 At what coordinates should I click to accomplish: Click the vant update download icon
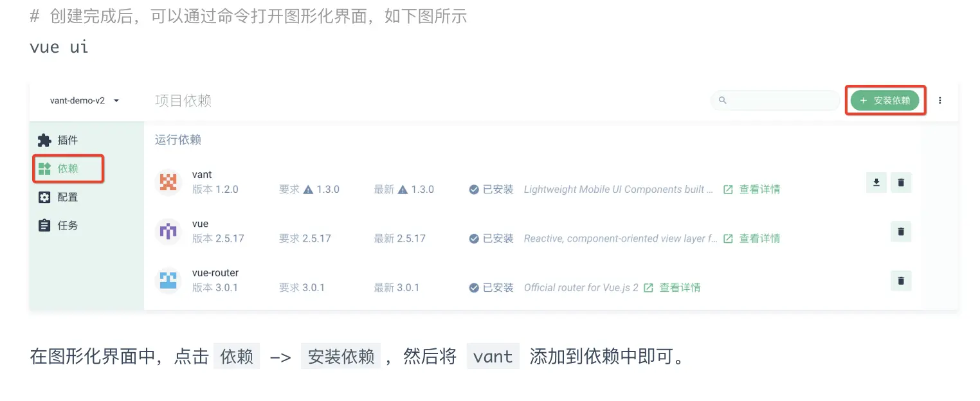coord(876,183)
